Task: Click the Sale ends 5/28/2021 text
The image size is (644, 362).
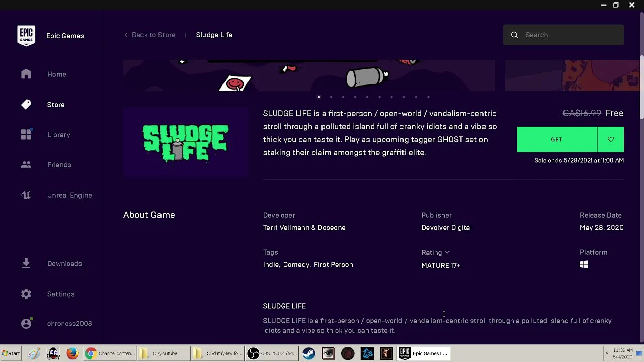Action: click(x=579, y=160)
